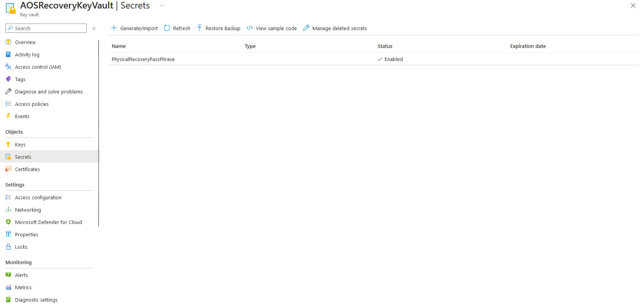Click the Secrets label in the sidebar
Image resolution: width=644 pixels, height=307 pixels.
(x=23, y=157)
